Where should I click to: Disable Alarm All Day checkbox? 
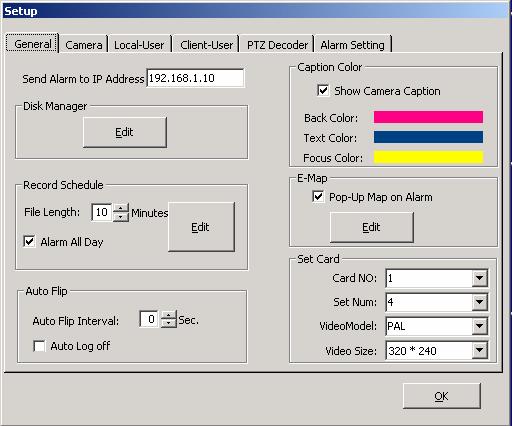29,241
